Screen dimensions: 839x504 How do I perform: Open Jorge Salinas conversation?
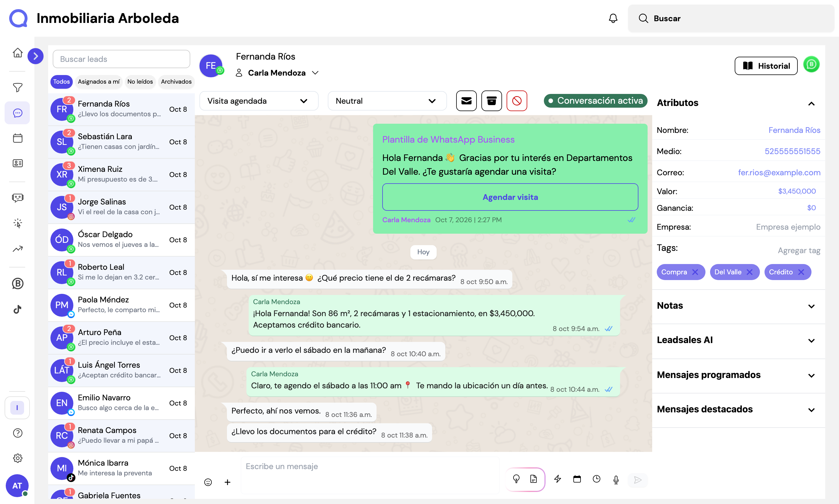coord(121,207)
